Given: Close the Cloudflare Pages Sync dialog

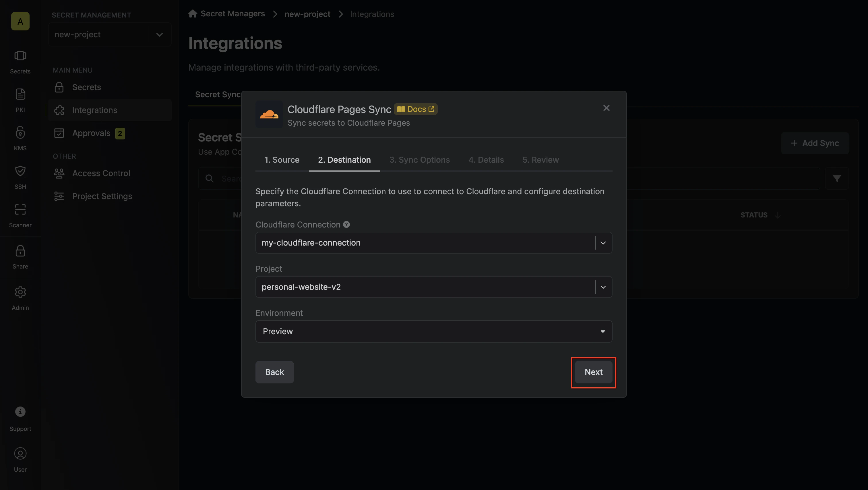Looking at the screenshot, I should [606, 108].
